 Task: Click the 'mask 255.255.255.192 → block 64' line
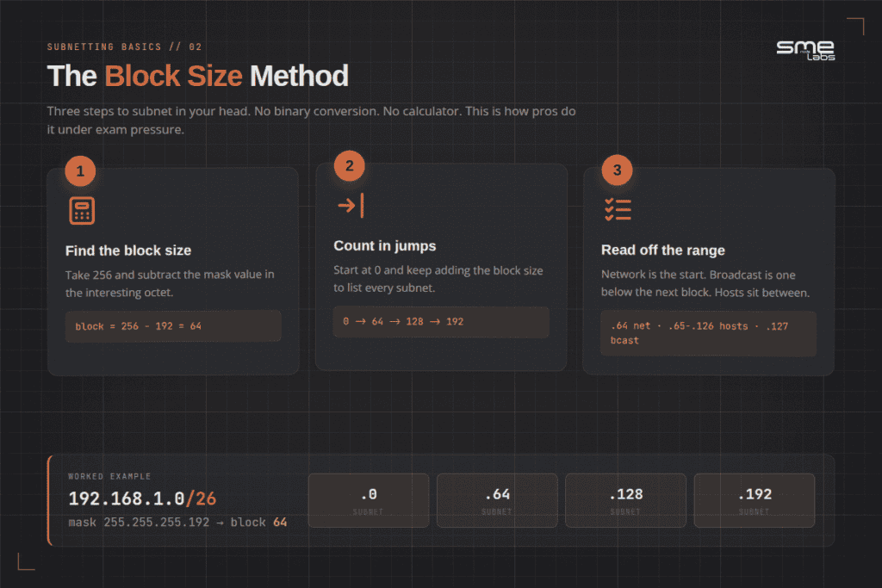pyautogui.click(x=177, y=523)
